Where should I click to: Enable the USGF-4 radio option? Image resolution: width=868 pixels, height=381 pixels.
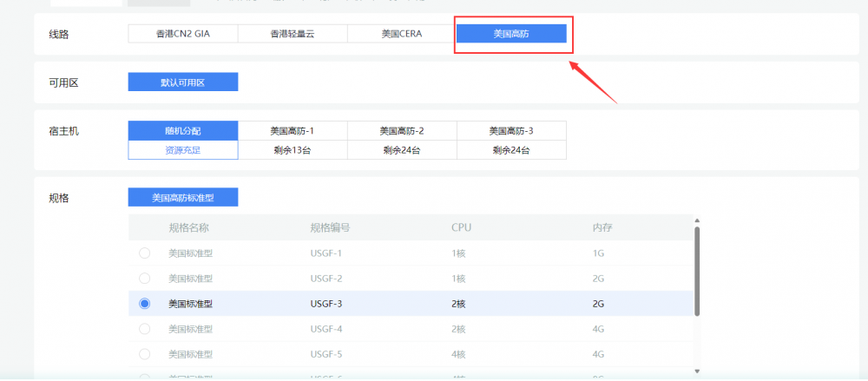click(144, 329)
